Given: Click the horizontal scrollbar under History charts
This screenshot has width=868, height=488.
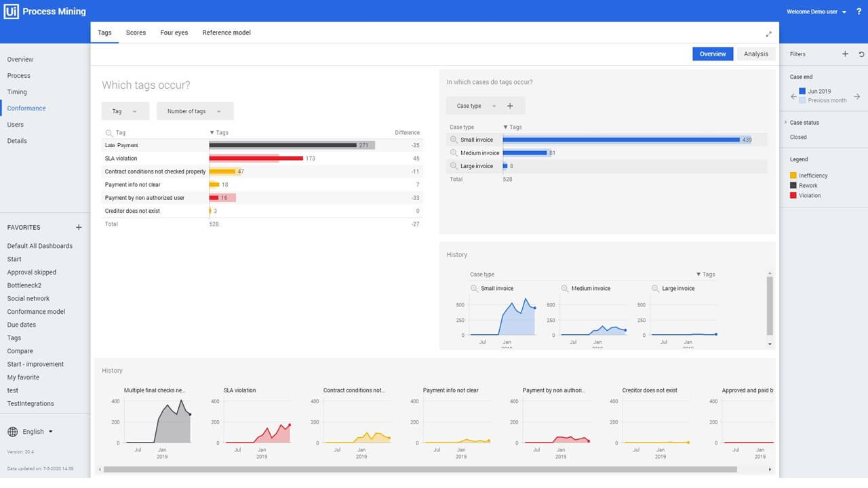Looking at the screenshot, I should (420, 469).
